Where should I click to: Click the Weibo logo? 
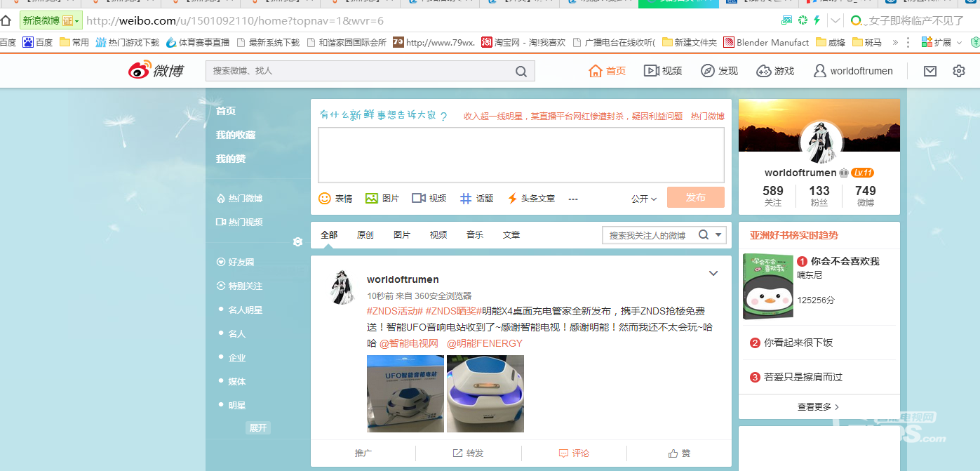(x=156, y=70)
